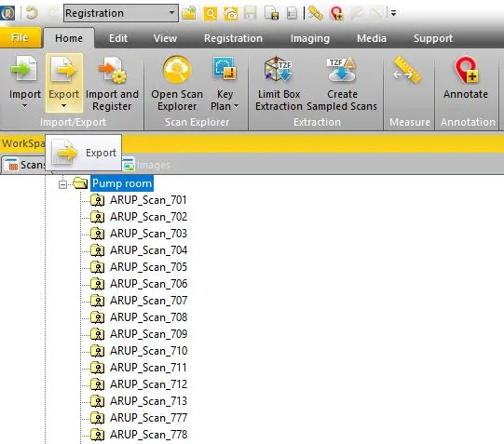Open the Imaging ribbon tab

(310, 38)
